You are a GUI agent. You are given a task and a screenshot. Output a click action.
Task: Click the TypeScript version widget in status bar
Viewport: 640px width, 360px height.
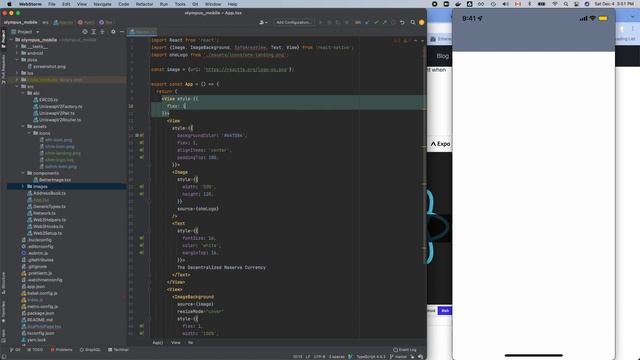click(371, 357)
